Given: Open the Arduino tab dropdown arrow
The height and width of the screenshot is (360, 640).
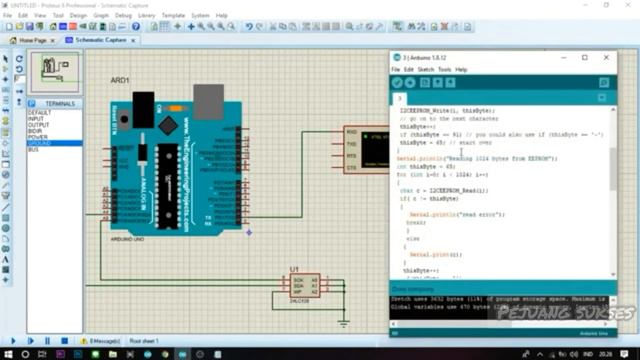Looking at the screenshot, I should tap(602, 98).
